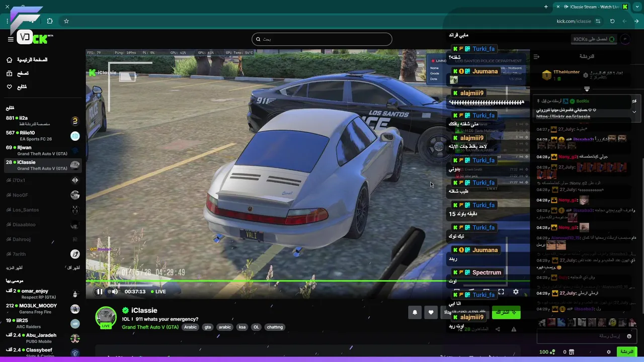Send message with the green Chat button

[x=627, y=352]
